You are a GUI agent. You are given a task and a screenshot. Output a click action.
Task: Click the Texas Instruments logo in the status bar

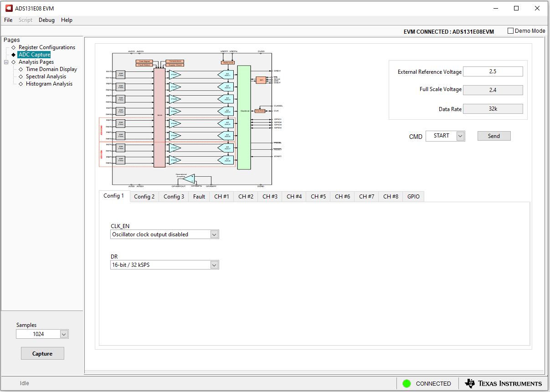point(503,383)
